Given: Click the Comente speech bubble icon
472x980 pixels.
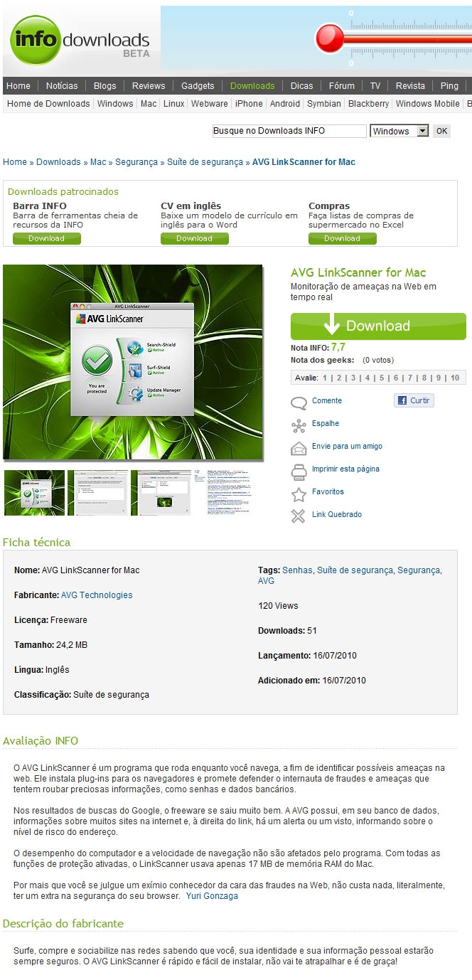Looking at the screenshot, I should coord(299,403).
